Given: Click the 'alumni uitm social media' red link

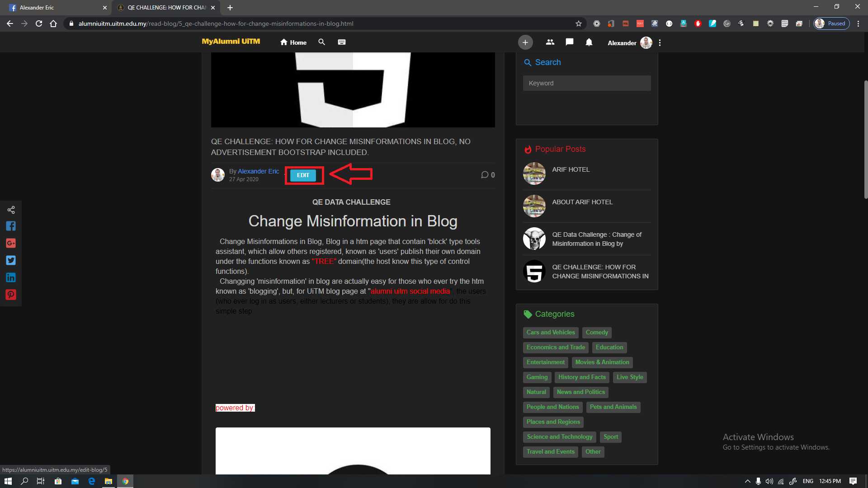Looking at the screenshot, I should pos(410,291).
